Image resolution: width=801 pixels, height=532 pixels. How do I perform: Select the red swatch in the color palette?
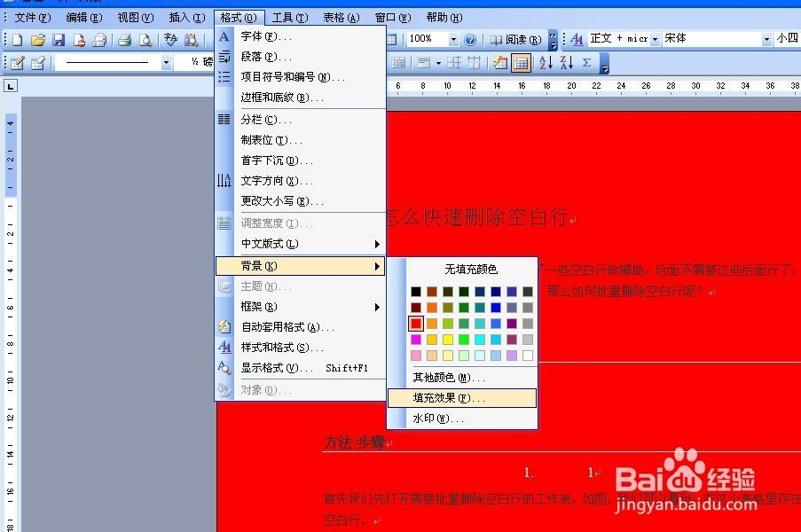(x=415, y=324)
